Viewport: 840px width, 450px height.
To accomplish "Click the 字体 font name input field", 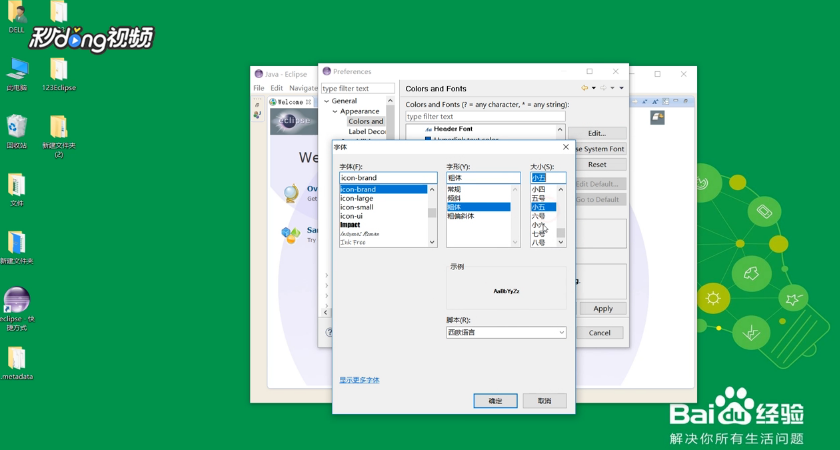I will point(388,178).
